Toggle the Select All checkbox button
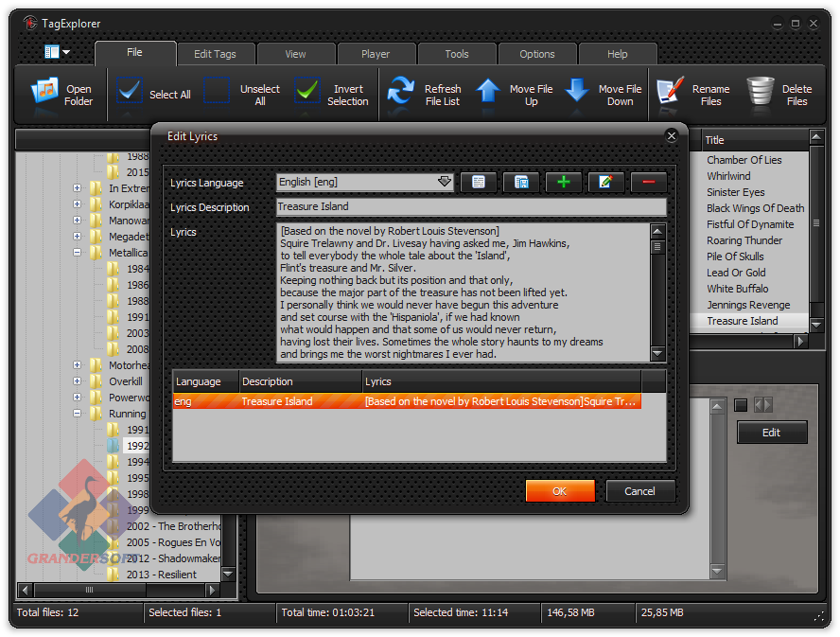 click(x=130, y=91)
